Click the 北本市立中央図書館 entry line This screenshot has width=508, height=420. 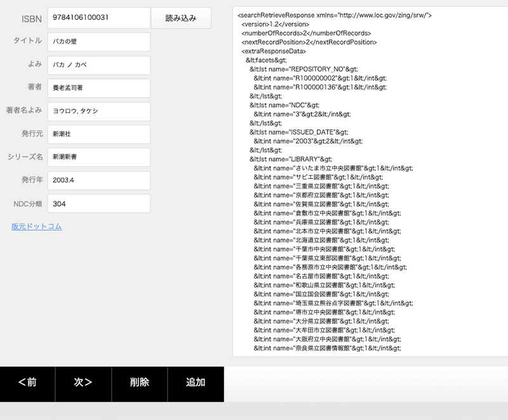(x=327, y=232)
